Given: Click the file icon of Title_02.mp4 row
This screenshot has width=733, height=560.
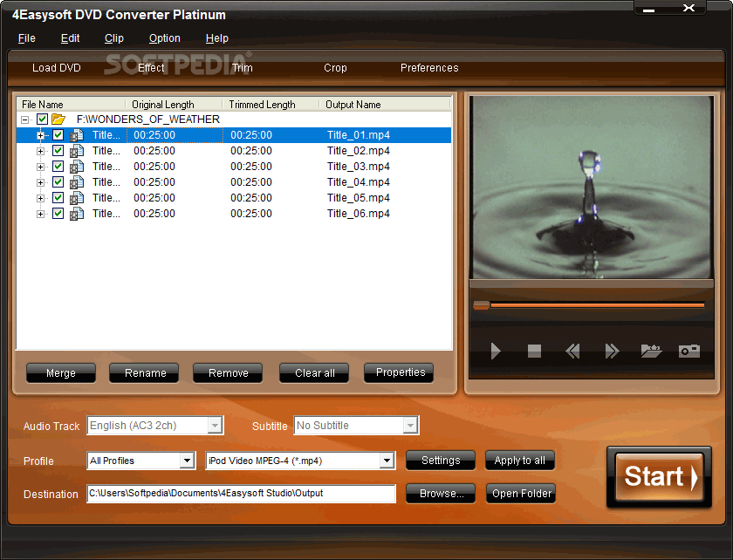Looking at the screenshot, I should 77,151.
